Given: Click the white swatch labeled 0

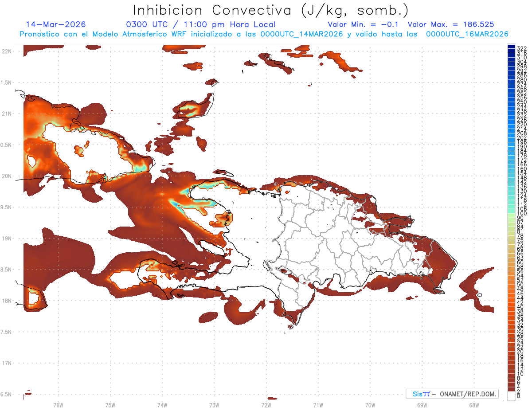Looking at the screenshot, I should pos(512,396).
